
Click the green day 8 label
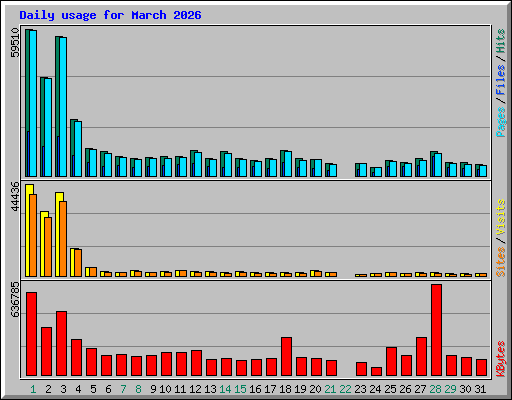(138, 389)
